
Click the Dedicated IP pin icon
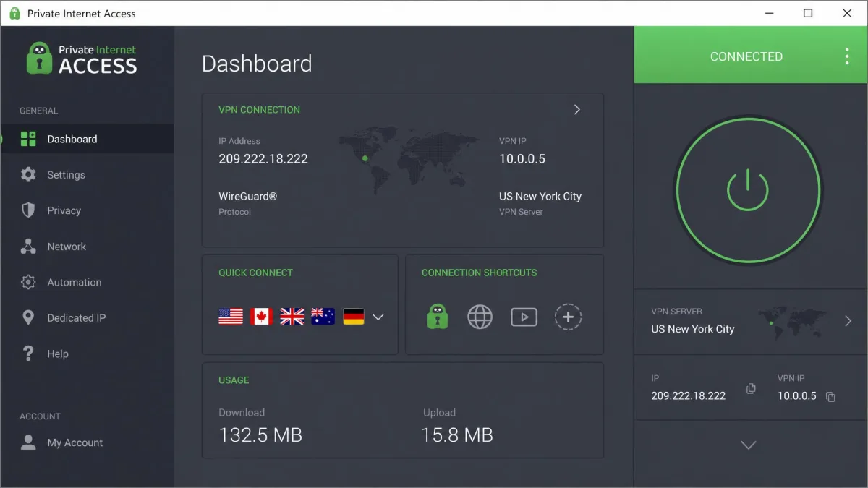pyautogui.click(x=28, y=317)
